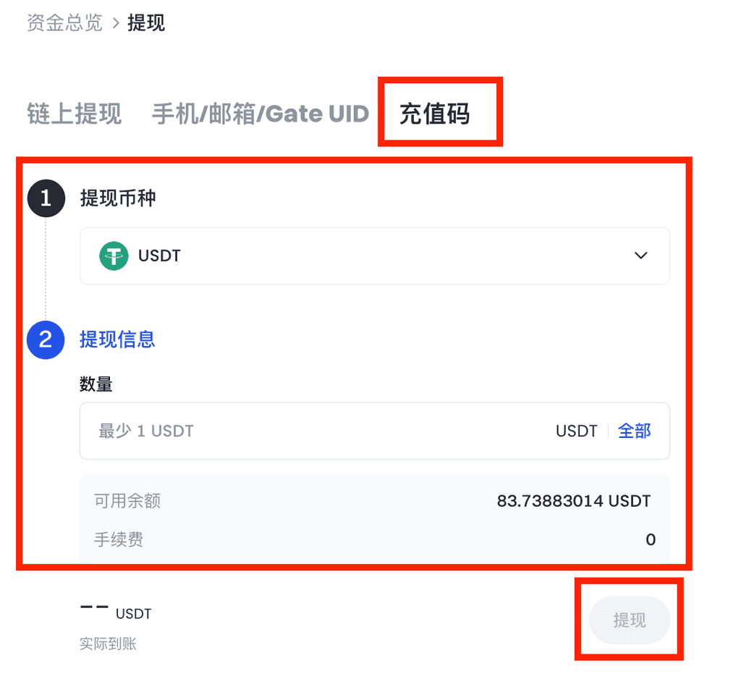Click the breadcrumb arrow separator icon
Image resolution: width=741 pixels, height=700 pixels.
point(116,22)
